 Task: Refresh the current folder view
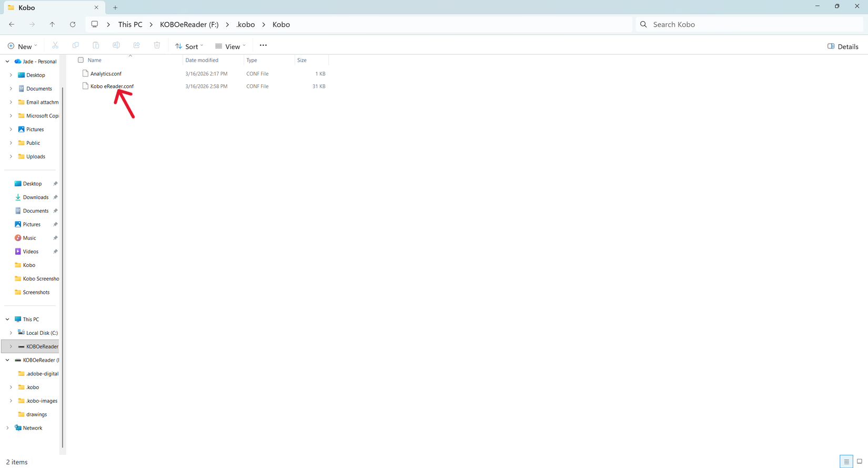73,24
